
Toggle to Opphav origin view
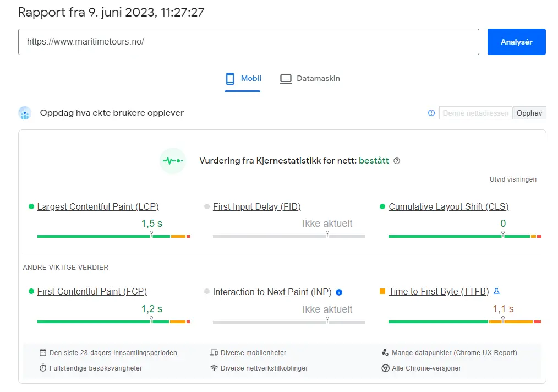click(x=529, y=113)
